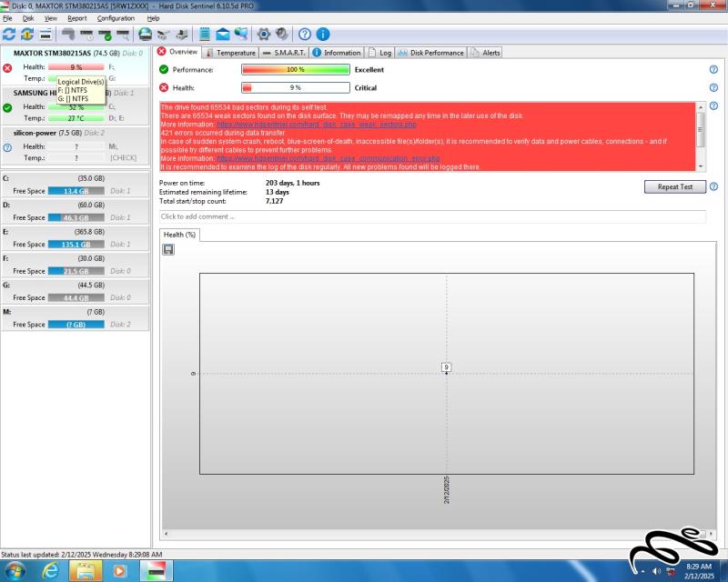Click help icon beside red message box

(713, 105)
